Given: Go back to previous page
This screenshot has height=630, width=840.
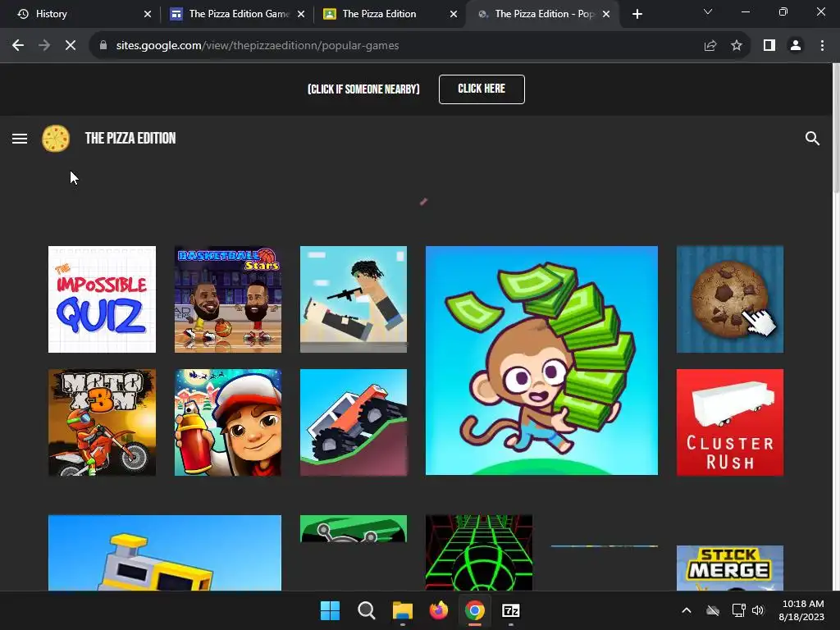Looking at the screenshot, I should click(18, 46).
